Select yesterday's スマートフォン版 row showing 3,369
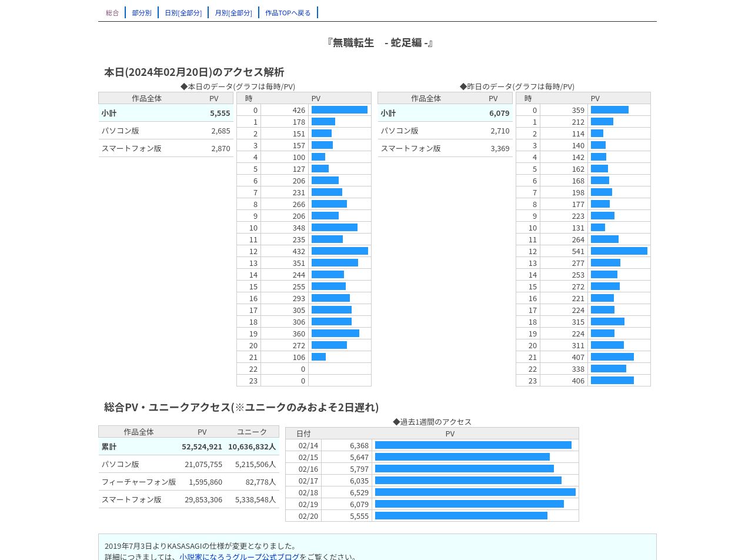The width and height of the screenshot is (755, 560). coord(445,148)
